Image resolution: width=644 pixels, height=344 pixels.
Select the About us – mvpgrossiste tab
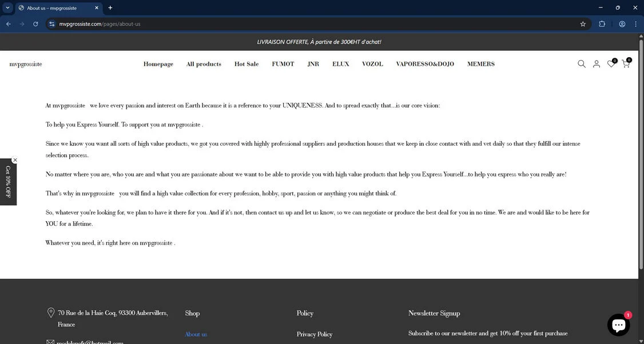click(x=59, y=8)
